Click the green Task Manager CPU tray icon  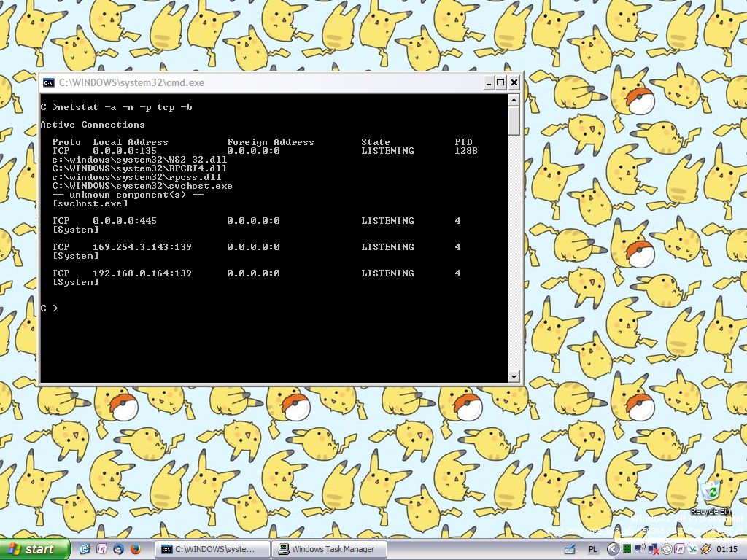(x=627, y=549)
